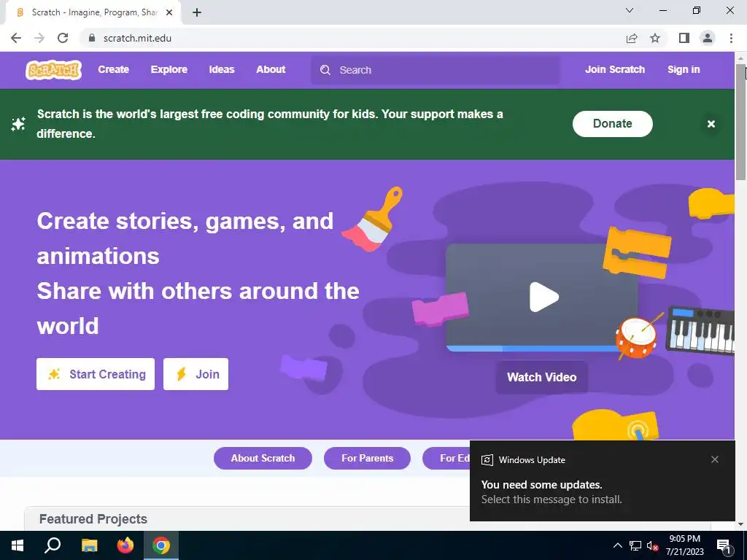Dismiss the green donation banner
The width and height of the screenshot is (747, 560).
[711, 124]
